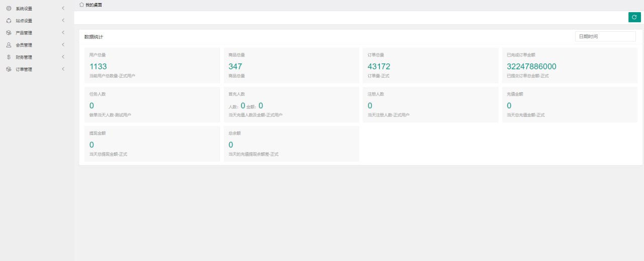Click the stack icon beside 订单管理
The height and width of the screenshot is (261, 644).
coord(9,69)
